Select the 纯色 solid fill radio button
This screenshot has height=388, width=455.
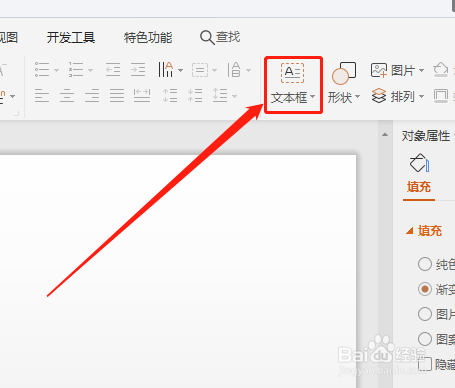(425, 264)
